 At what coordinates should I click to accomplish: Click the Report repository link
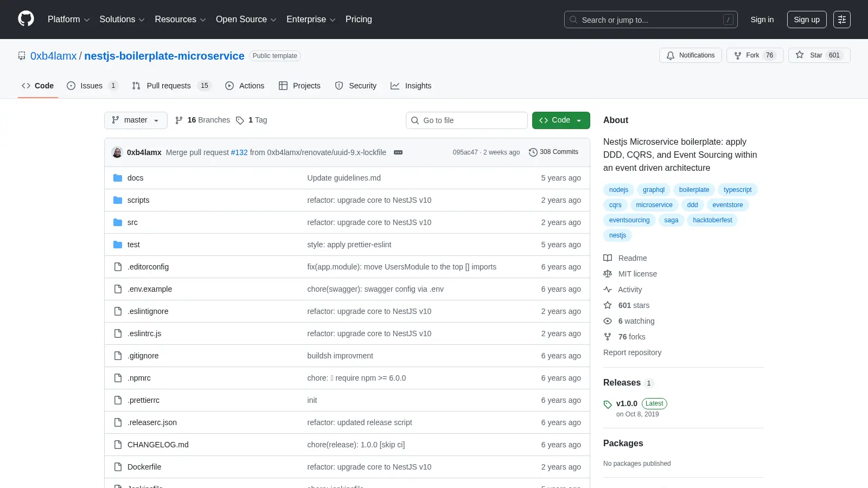(633, 352)
